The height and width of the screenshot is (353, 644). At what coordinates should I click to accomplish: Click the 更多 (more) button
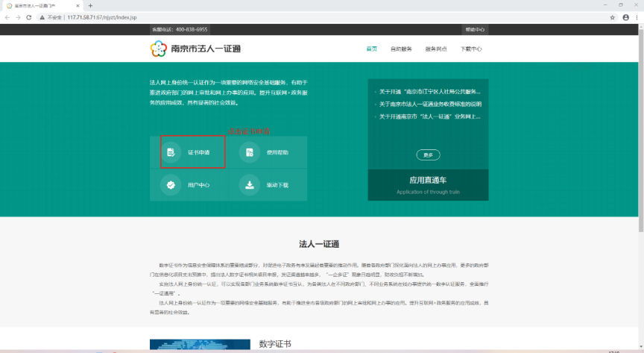[x=428, y=154]
